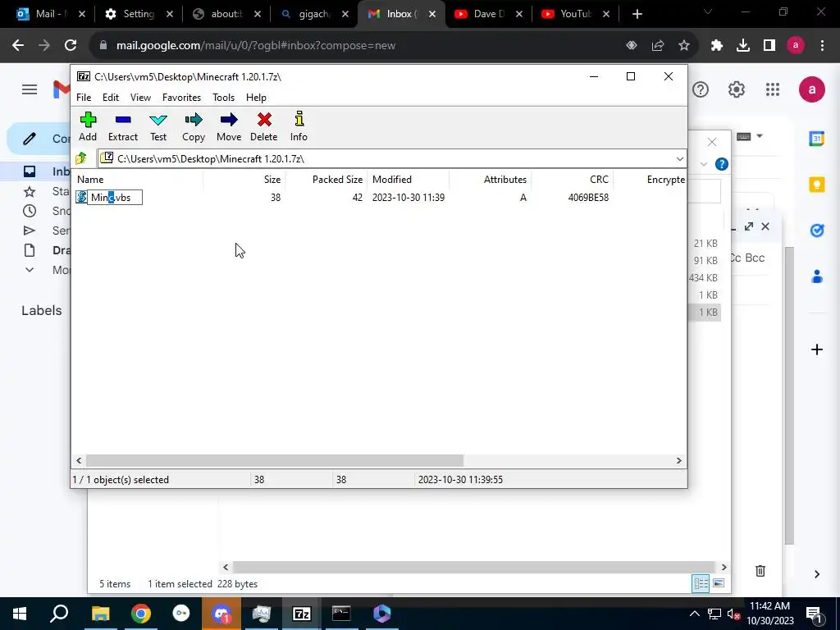
Task: Click the Move toolbar icon
Action: [x=229, y=126]
